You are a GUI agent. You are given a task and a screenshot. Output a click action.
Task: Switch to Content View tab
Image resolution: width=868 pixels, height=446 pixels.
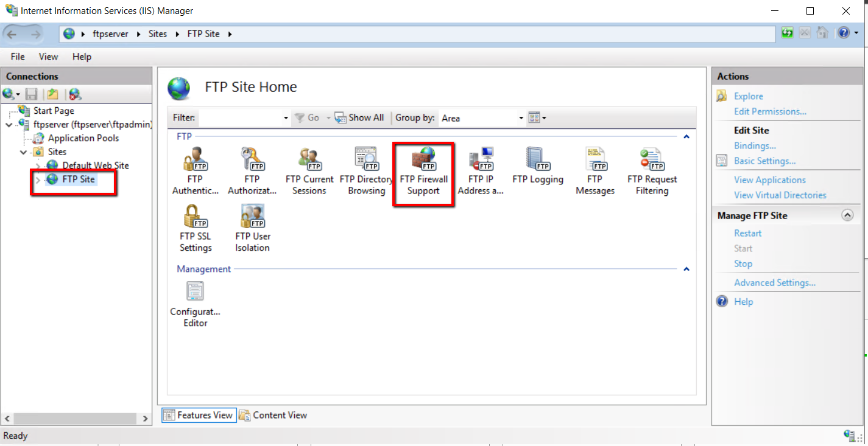[x=273, y=415]
